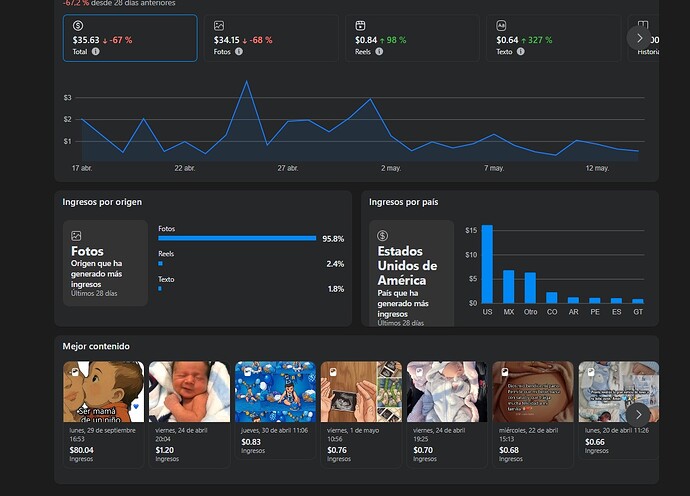Click the Texto 1.8% bar

click(160, 289)
